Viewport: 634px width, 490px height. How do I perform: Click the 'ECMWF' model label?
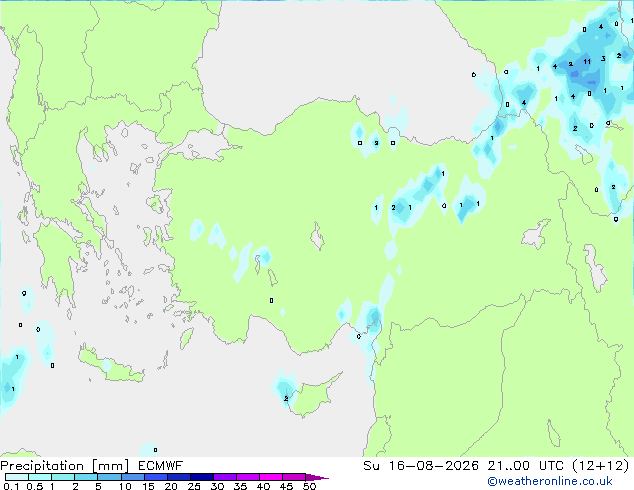point(161,466)
